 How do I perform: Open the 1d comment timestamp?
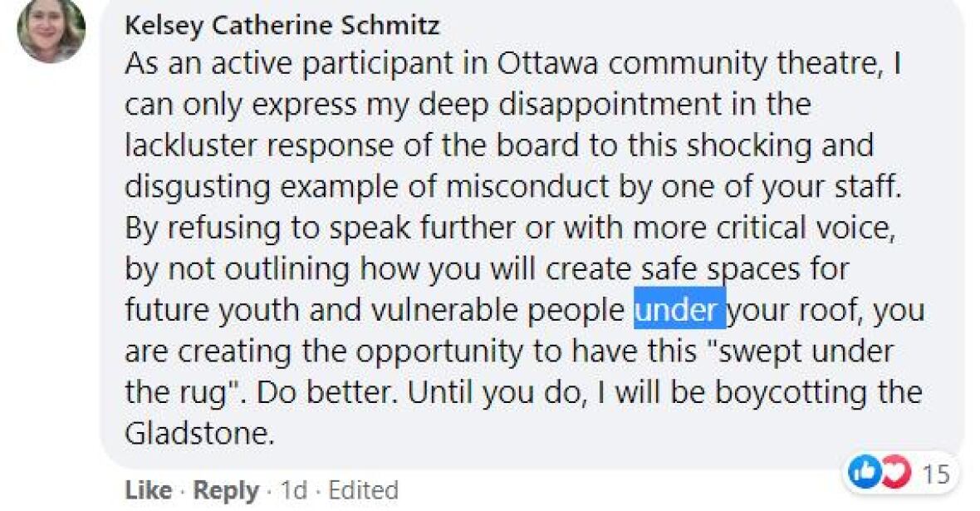point(294,490)
